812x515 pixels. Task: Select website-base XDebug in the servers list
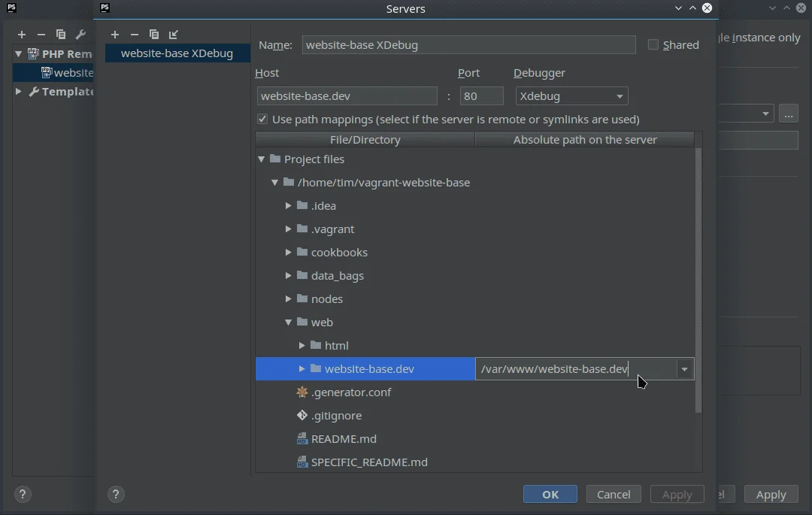click(177, 53)
